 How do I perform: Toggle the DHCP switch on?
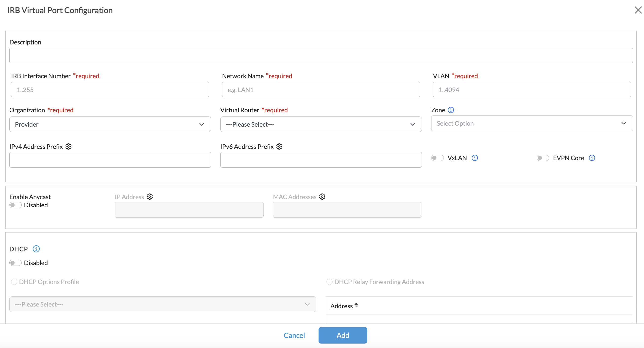pyautogui.click(x=15, y=263)
